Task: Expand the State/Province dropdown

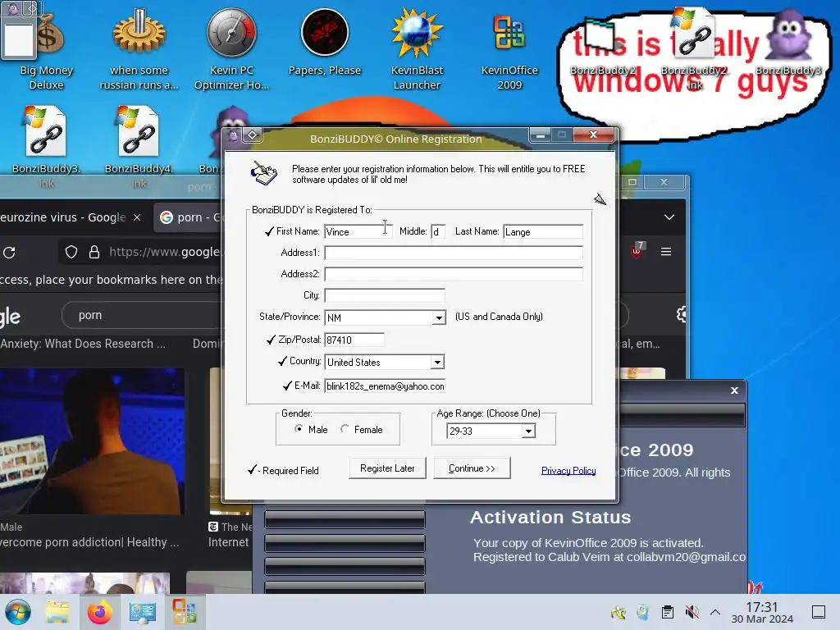Action: (439, 317)
